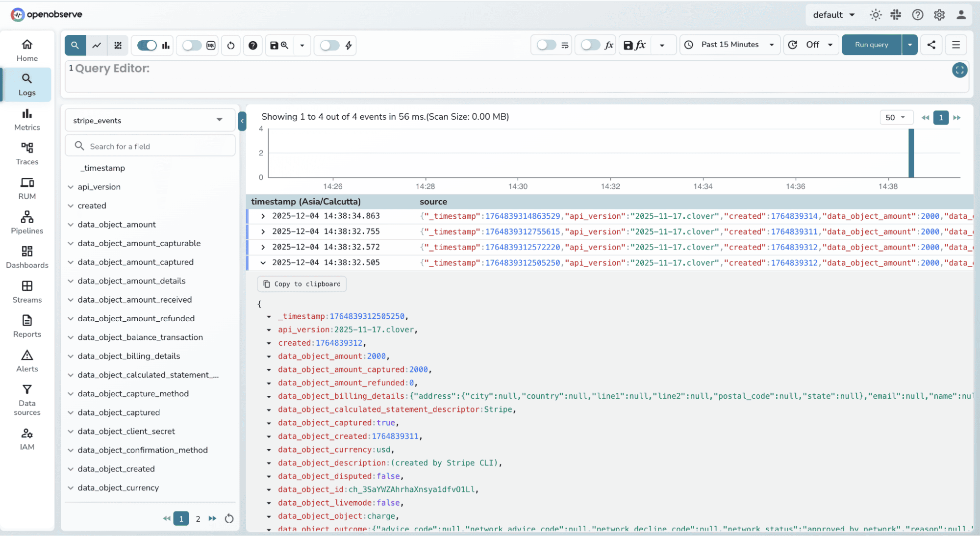980x536 pixels.
Task: Expand the log row timestamped 14:38:34.863
Action: coord(263,216)
